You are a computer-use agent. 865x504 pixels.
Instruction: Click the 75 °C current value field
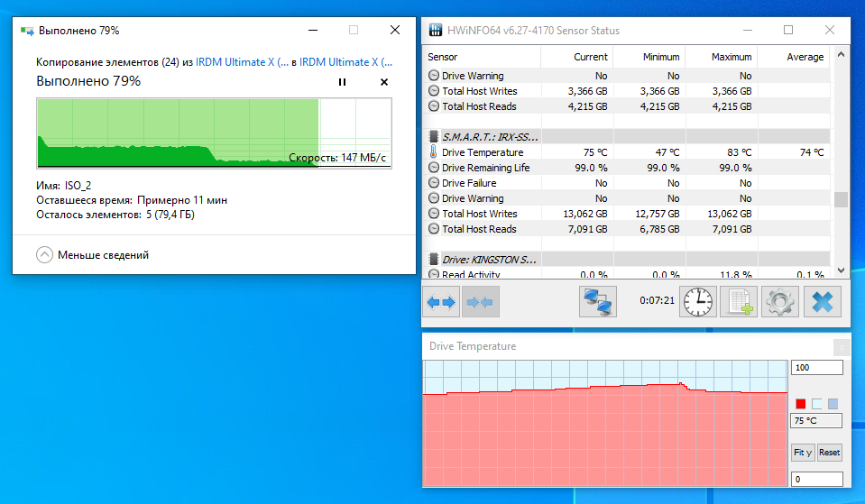tap(817, 421)
